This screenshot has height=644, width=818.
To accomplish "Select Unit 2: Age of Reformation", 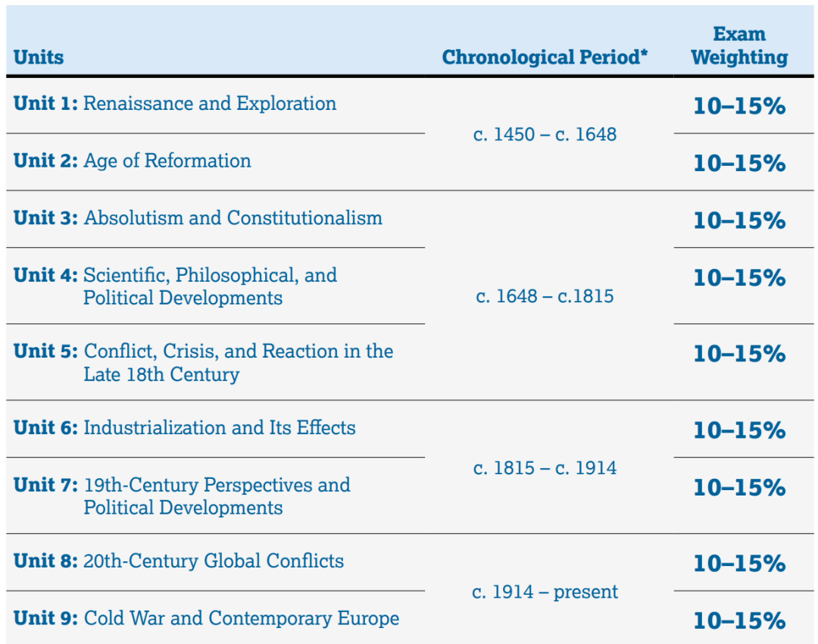I will (132, 161).
